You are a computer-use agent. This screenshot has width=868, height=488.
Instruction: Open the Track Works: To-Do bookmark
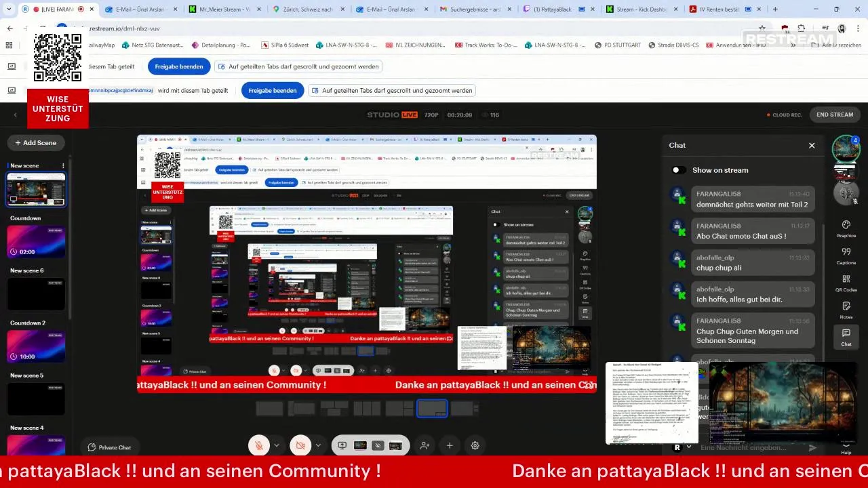(x=486, y=45)
